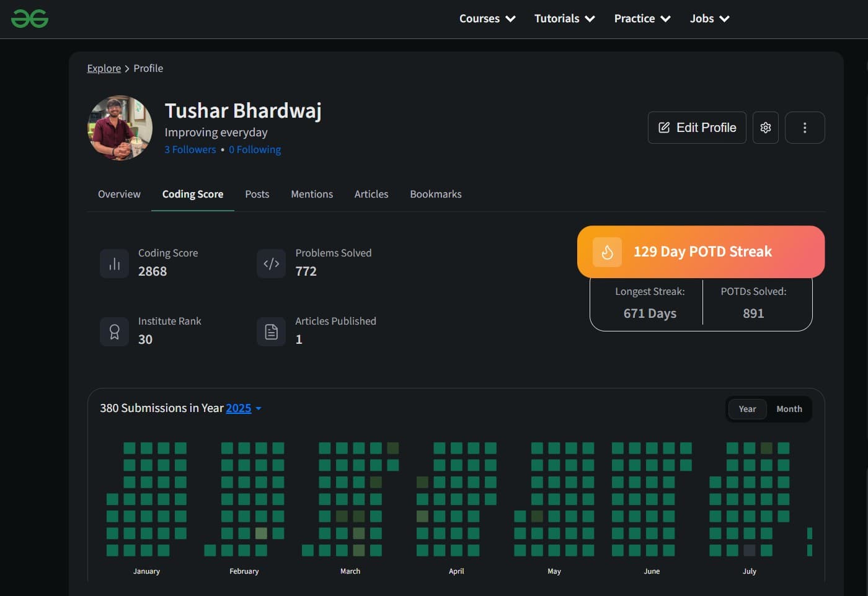The image size is (868, 596).
Task: Click the Problems Solved code icon
Action: [x=272, y=264]
